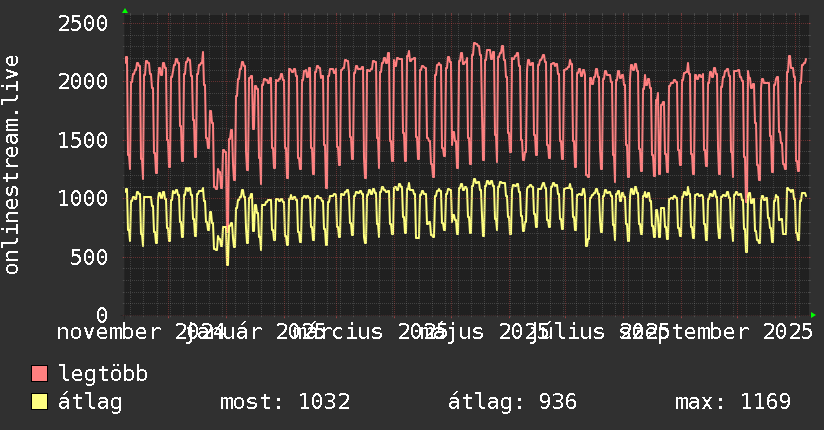Click the 'szeptember 2025' x-axis label

point(717,332)
